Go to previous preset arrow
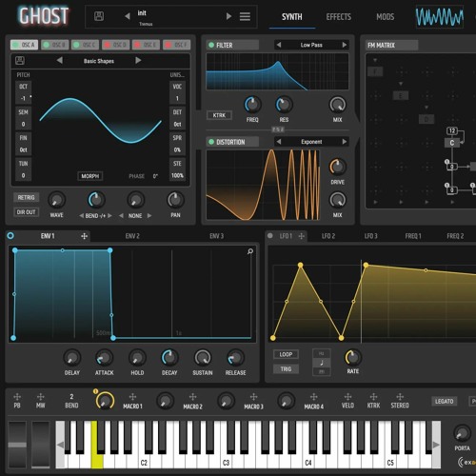The width and height of the screenshot is (476, 476). [x=128, y=16]
